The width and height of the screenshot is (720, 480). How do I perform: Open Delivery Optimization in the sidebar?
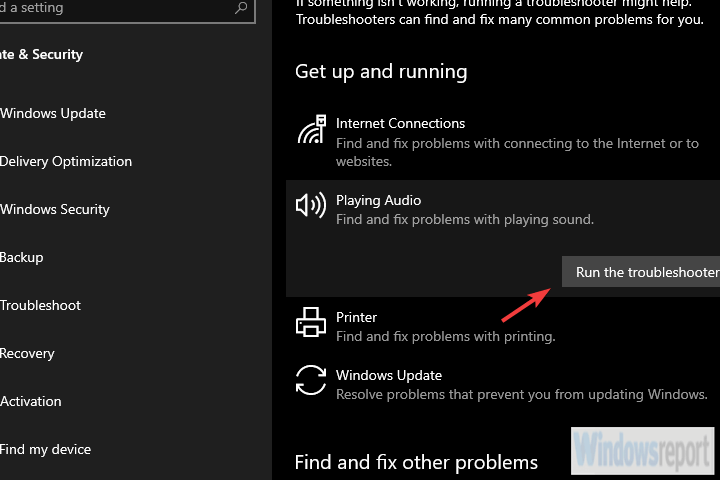click(66, 162)
